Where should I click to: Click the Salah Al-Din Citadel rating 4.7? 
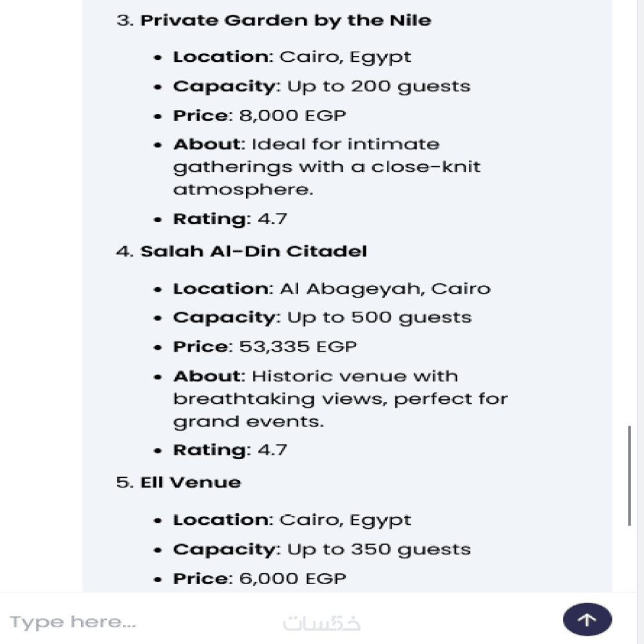[230, 450]
